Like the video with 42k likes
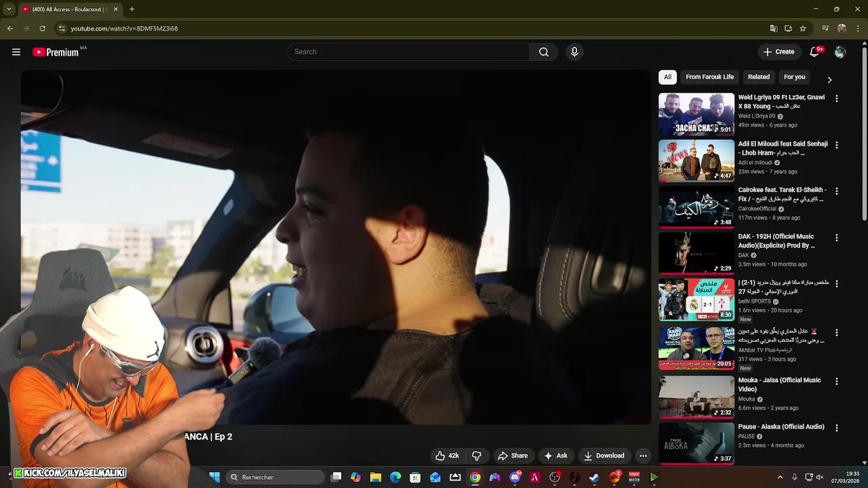Viewport: 868px width, 488px height. (x=447, y=455)
